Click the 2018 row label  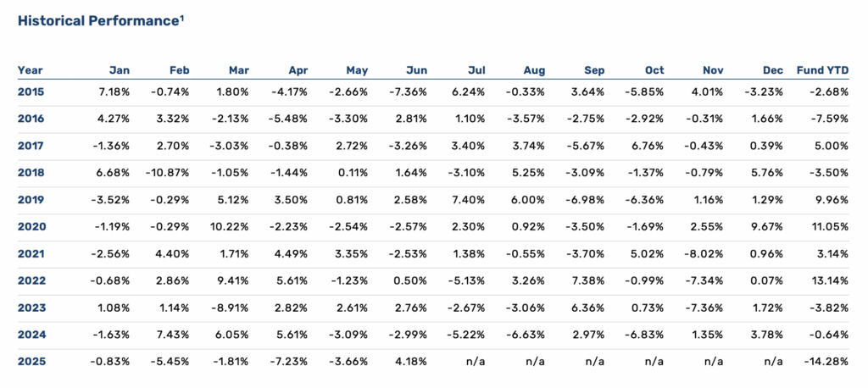[31, 173]
